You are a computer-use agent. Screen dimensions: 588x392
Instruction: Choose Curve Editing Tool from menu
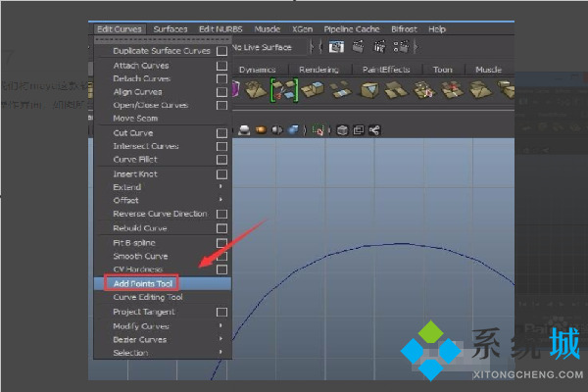[147, 297]
